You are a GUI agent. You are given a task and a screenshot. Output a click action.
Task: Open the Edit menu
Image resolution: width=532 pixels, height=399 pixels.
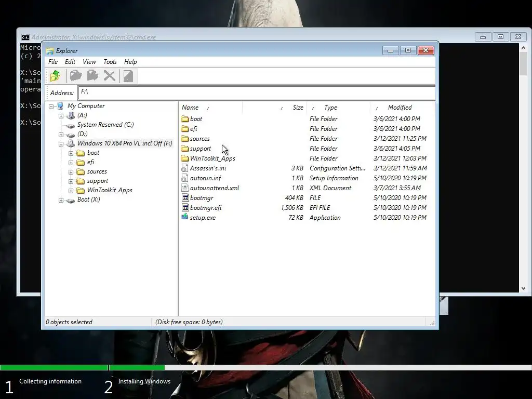click(70, 62)
